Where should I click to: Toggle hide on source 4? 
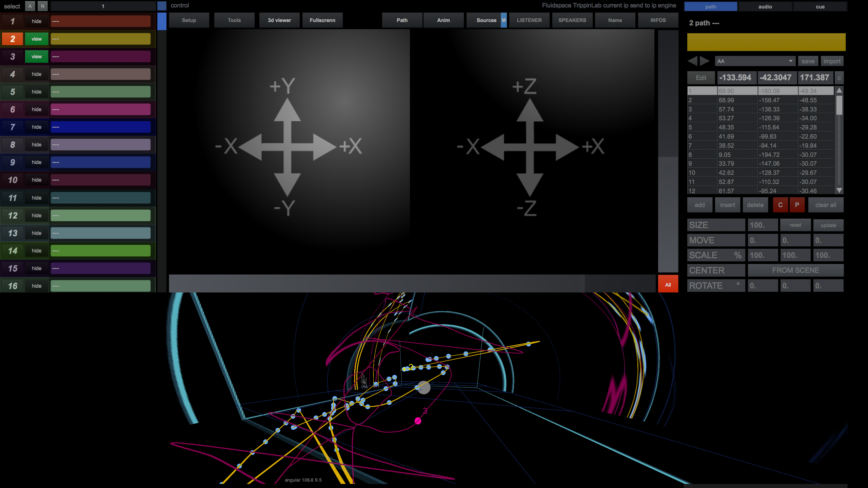click(37, 74)
